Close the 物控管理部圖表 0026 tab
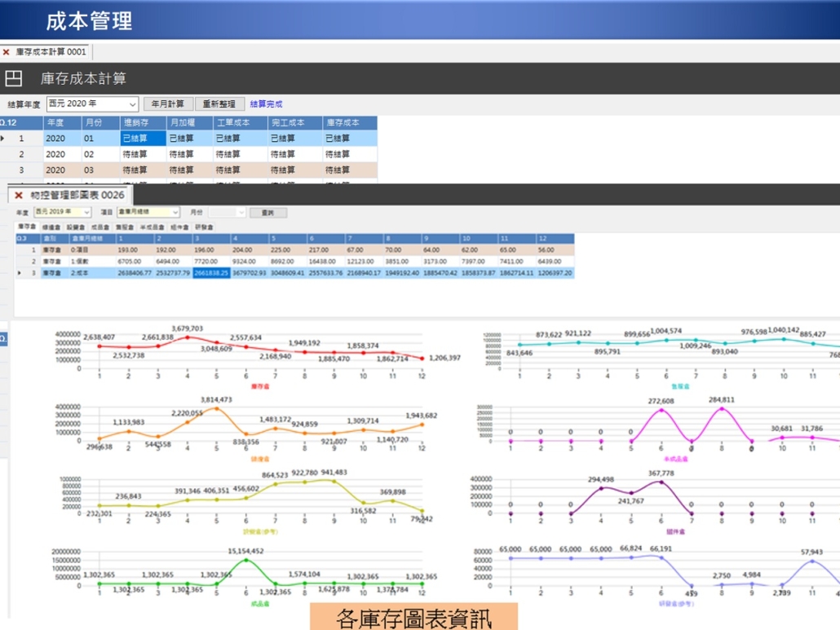The width and height of the screenshot is (840, 630). click(x=19, y=196)
